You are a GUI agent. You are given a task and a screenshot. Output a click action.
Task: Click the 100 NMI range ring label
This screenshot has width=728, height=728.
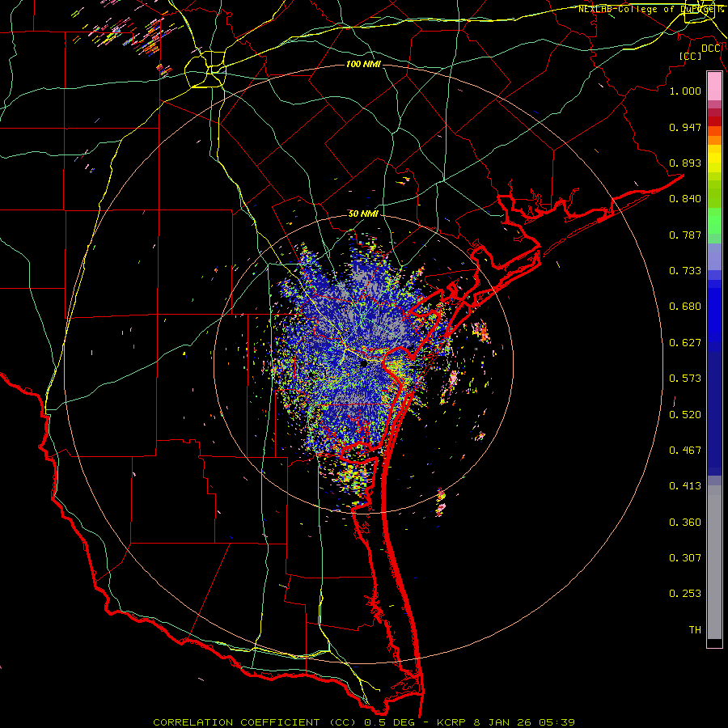coord(363,64)
